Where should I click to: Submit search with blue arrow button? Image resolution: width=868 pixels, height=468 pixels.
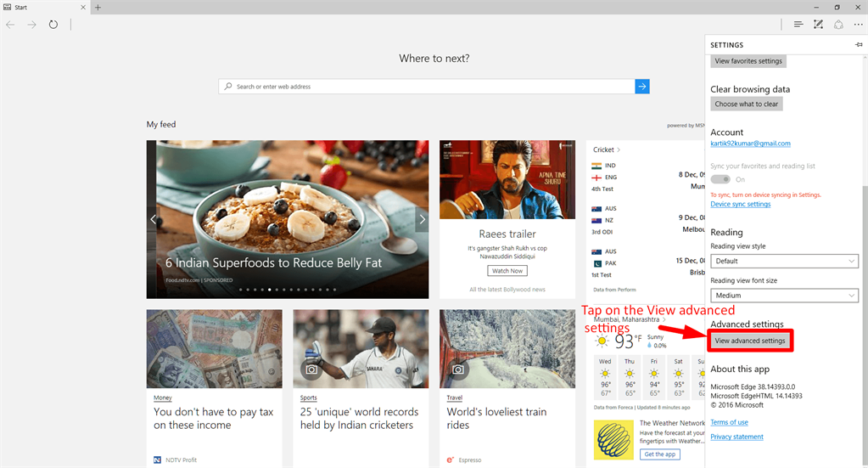click(642, 87)
